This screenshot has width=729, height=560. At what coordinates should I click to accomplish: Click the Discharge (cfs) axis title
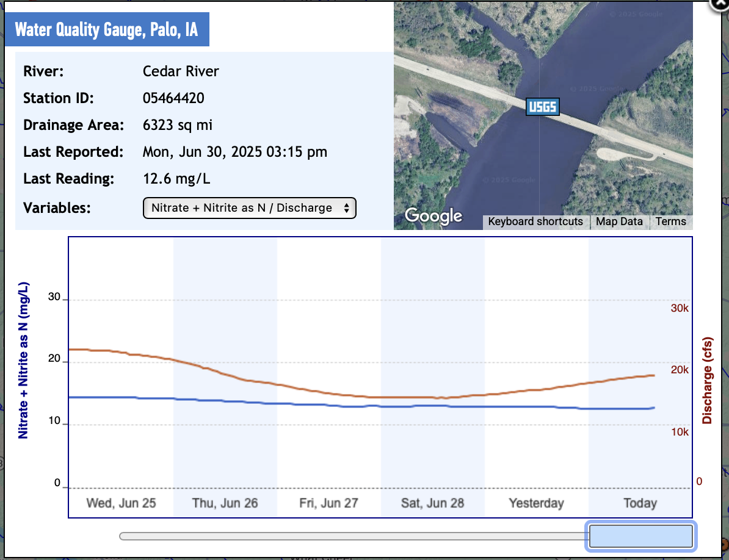[708, 379]
